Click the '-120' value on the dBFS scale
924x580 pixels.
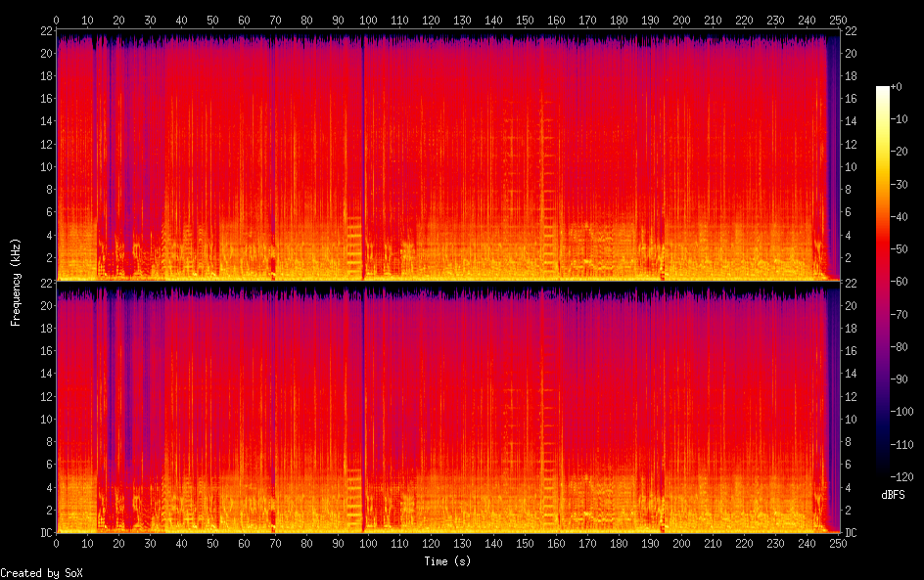(x=901, y=477)
